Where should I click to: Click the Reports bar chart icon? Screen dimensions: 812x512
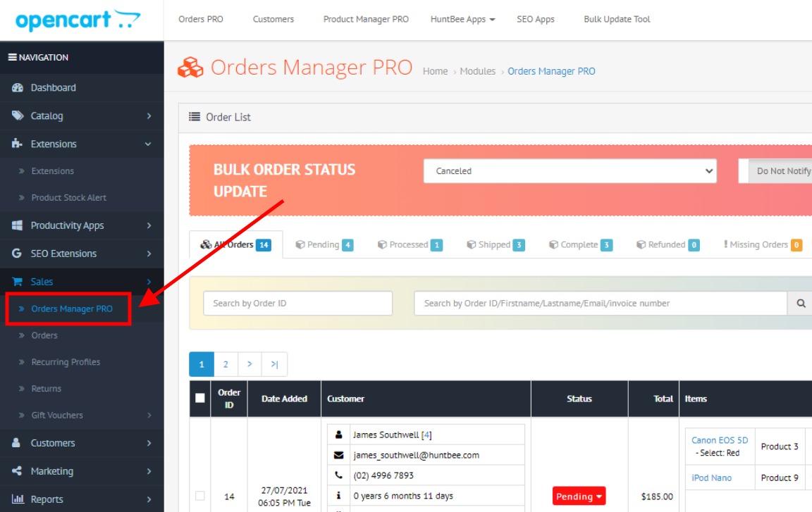[18, 499]
